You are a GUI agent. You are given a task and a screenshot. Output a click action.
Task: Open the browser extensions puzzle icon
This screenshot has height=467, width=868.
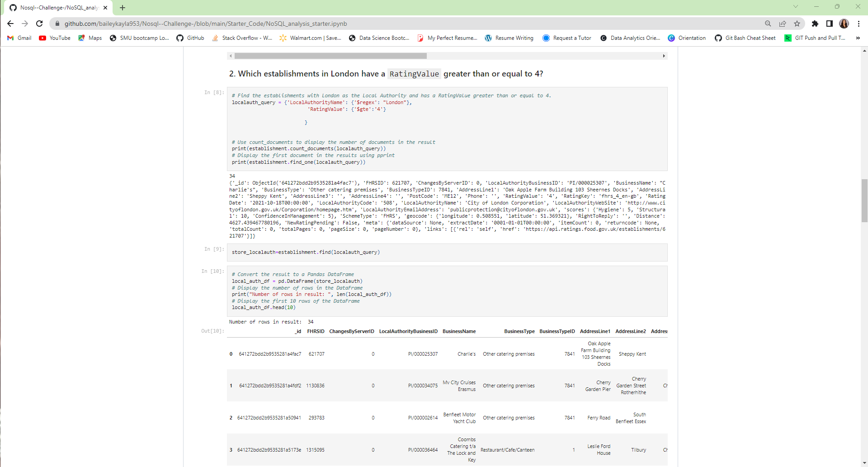pos(816,24)
